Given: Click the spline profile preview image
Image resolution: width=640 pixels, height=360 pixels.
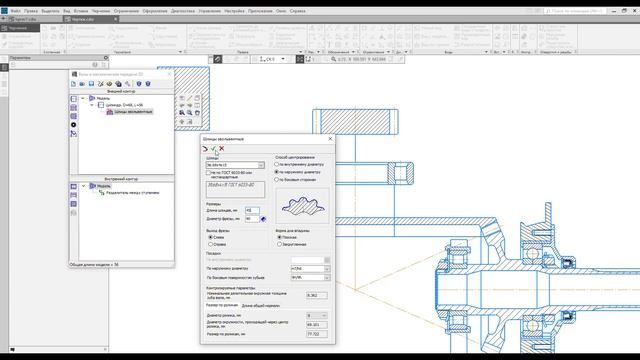Looking at the screenshot, I should click(x=302, y=205).
